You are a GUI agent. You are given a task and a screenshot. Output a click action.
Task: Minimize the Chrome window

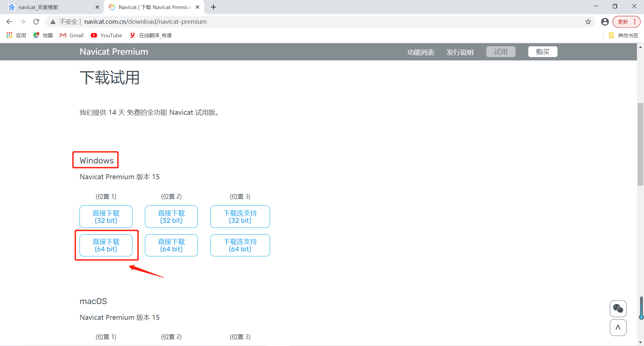(x=596, y=6)
